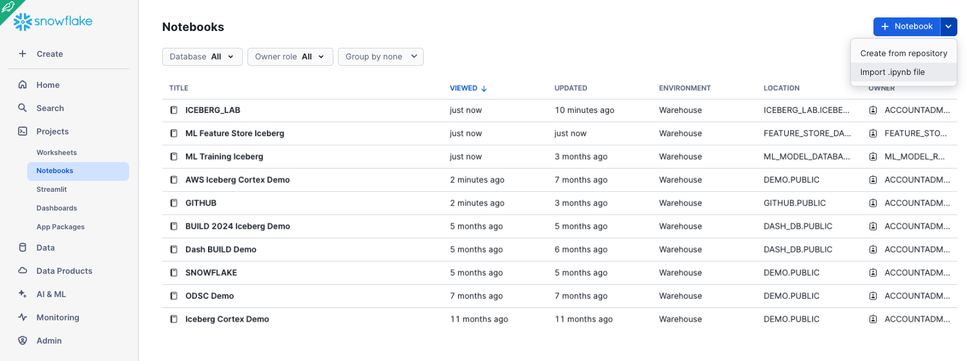Click the AI & ML sparkle icon
980x361 pixels.
[23, 294]
